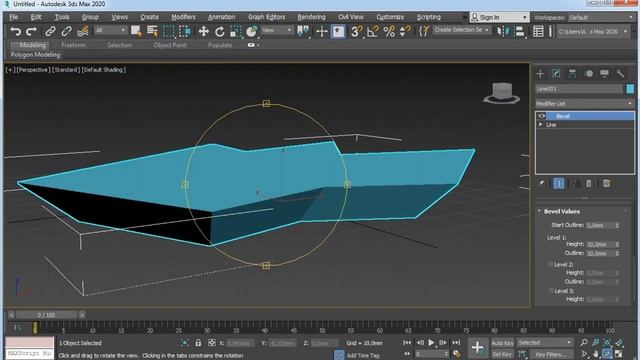Screen dimensions: 640x360
Task: Click the Set Key button
Action: tap(502, 354)
